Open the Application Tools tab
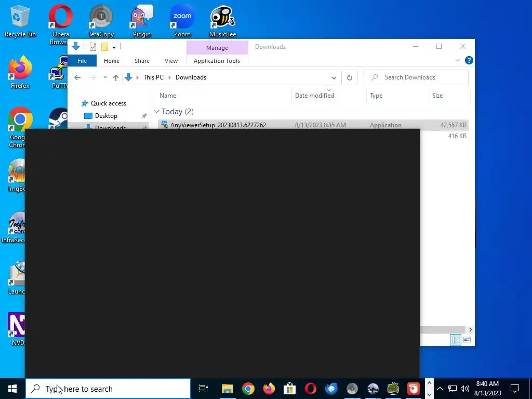 point(217,61)
